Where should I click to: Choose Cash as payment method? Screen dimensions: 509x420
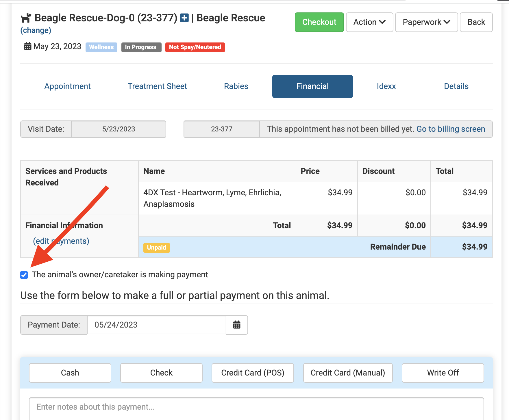pyautogui.click(x=70, y=373)
